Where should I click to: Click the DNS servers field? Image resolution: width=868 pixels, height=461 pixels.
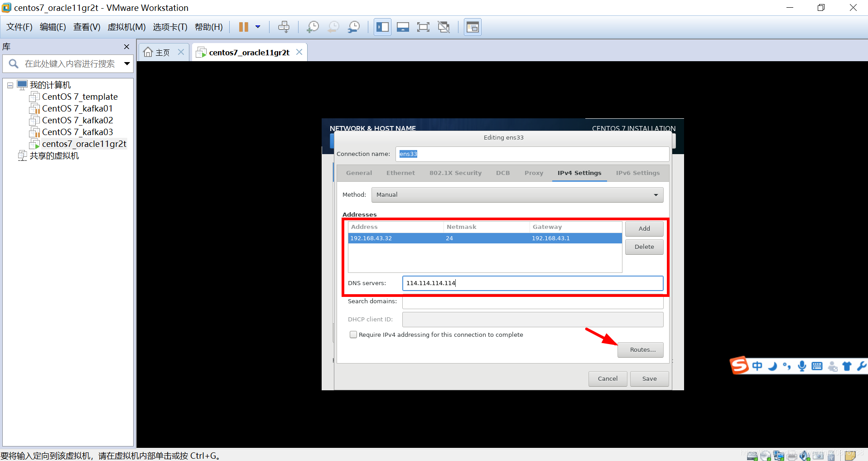coord(533,283)
